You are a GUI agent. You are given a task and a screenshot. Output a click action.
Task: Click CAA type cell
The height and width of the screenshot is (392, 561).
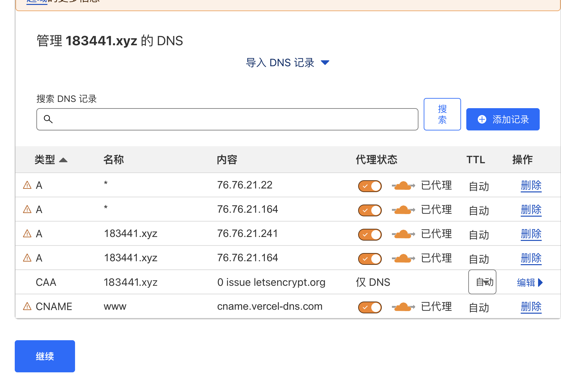tap(46, 282)
